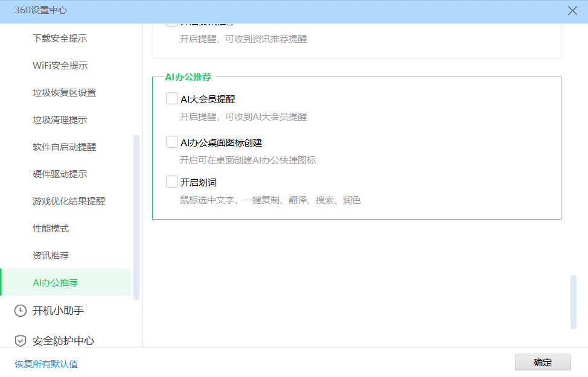Viewport: 588px width, 377px height.
Task: Open 资讯推荐 settings page
Action: [x=51, y=256]
